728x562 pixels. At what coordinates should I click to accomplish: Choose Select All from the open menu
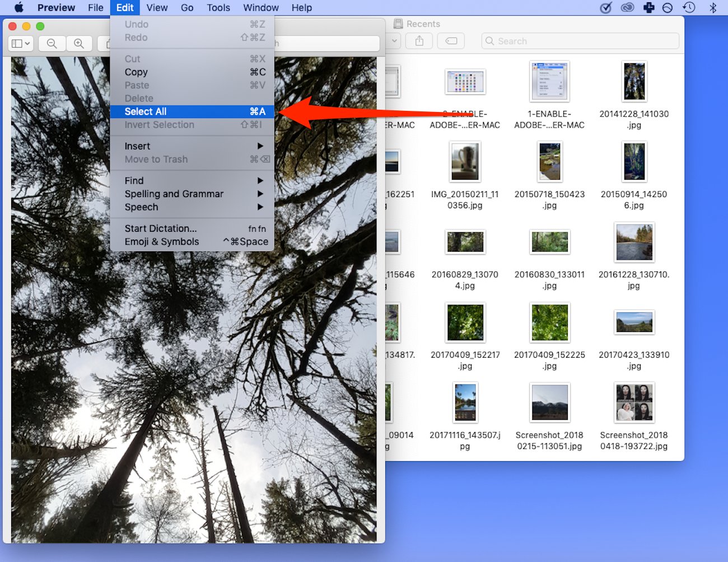pos(146,111)
